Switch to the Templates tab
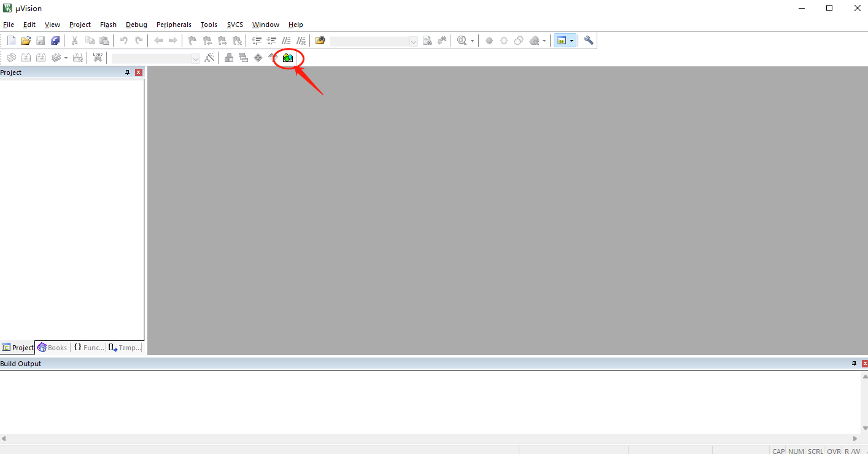Screen dimensions: 868x454 pos(125,348)
